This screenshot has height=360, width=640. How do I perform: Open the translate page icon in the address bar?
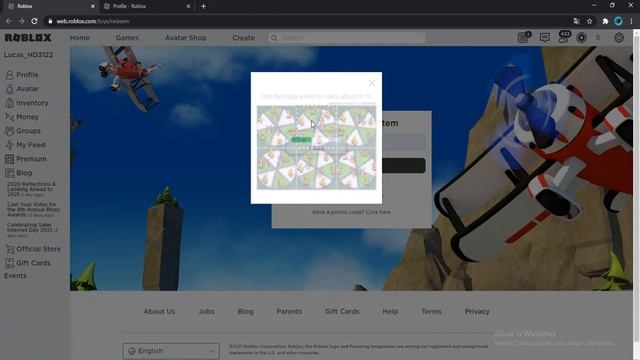pos(576,21)
